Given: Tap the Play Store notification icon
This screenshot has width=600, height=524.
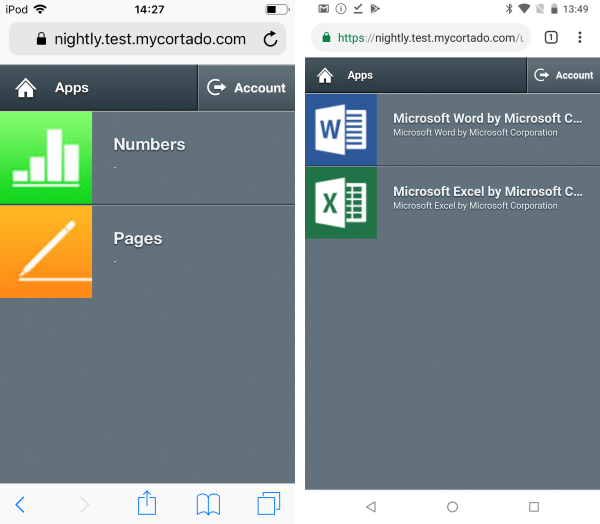Looking at the screenshot, I should point(375,8).
